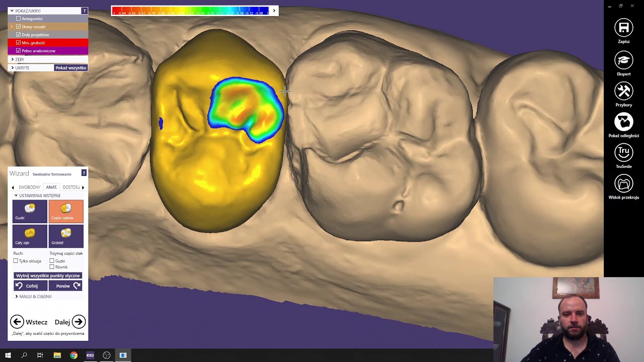Image resolution: width=644 pixels, height=362 pixels.
Task: Open File Explorer from taskbar
Action: [x=57, y=355]
